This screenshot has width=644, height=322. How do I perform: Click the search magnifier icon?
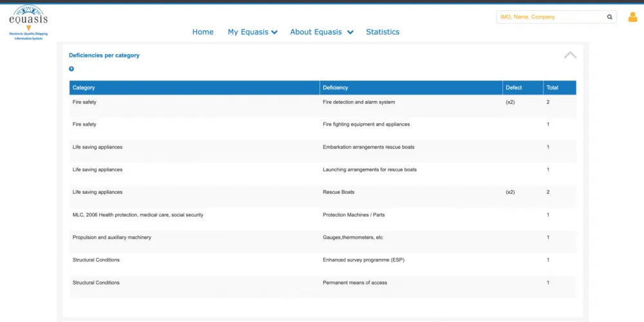point(609,17)
